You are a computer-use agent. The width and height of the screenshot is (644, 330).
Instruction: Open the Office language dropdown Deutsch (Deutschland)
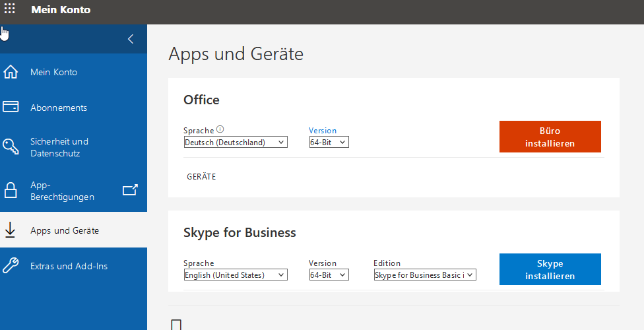pos(236,142)
